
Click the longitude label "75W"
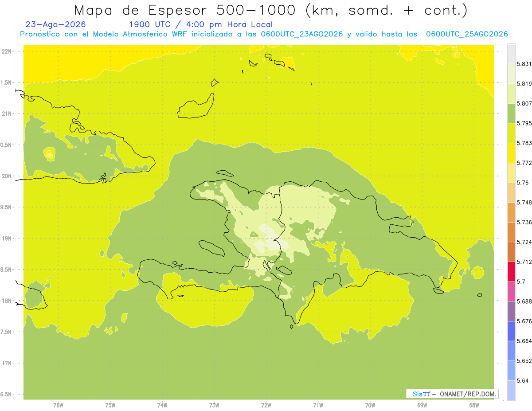pyautogui.click(x=110, y=405)
